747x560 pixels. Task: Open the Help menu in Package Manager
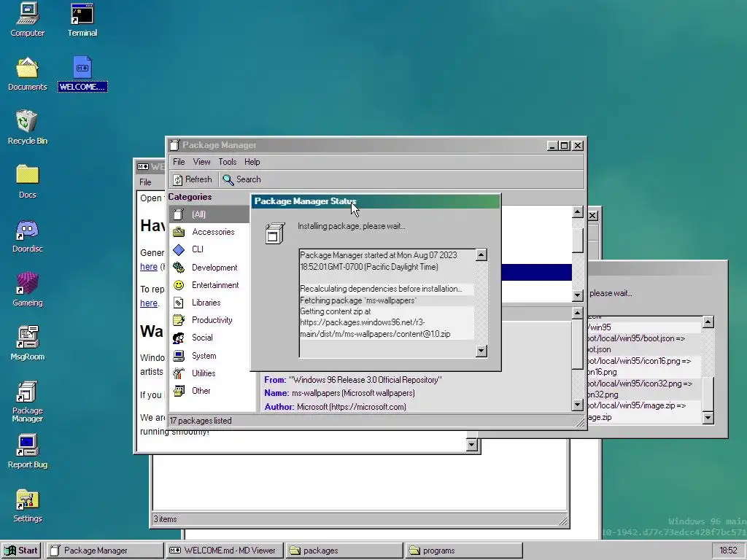(252, 162)
